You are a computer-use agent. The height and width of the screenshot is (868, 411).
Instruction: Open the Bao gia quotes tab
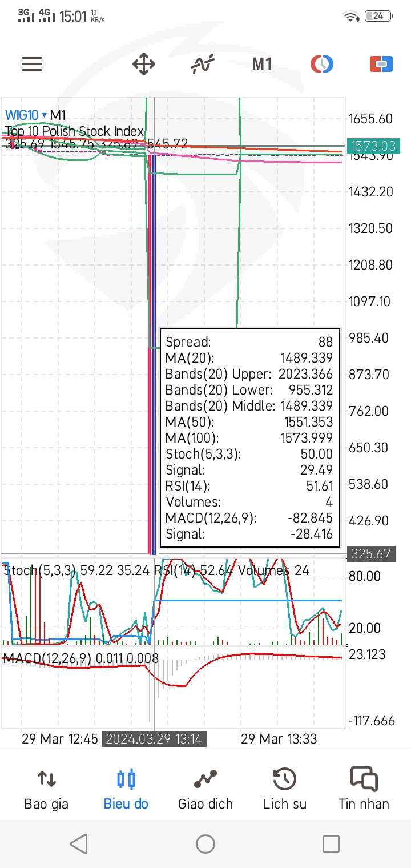pyautogui.click(x=46, y=788)
